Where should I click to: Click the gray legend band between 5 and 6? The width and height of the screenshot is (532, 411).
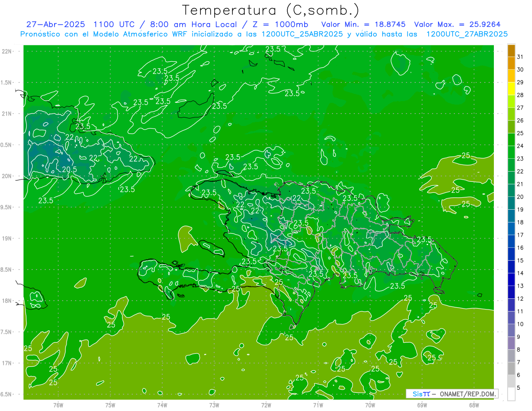(511, 381)
